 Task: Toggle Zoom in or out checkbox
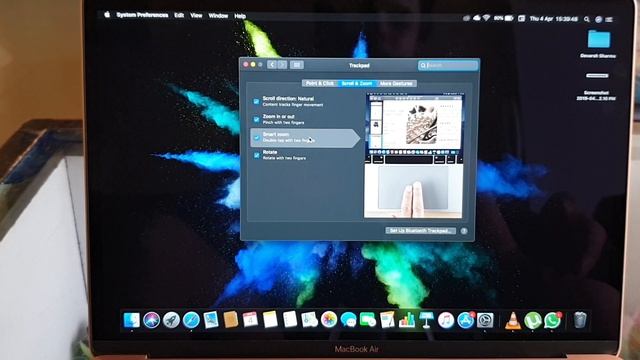[256, 119]
